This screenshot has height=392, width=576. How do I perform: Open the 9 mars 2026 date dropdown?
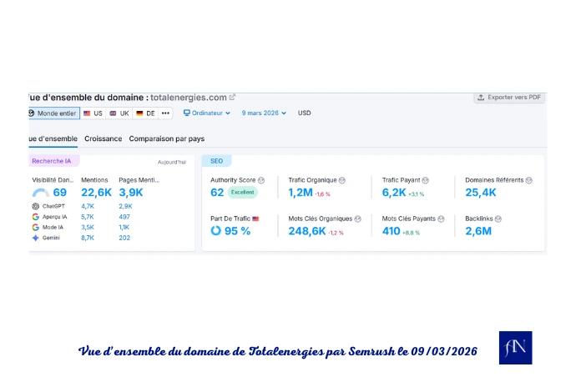coord(264,113)
